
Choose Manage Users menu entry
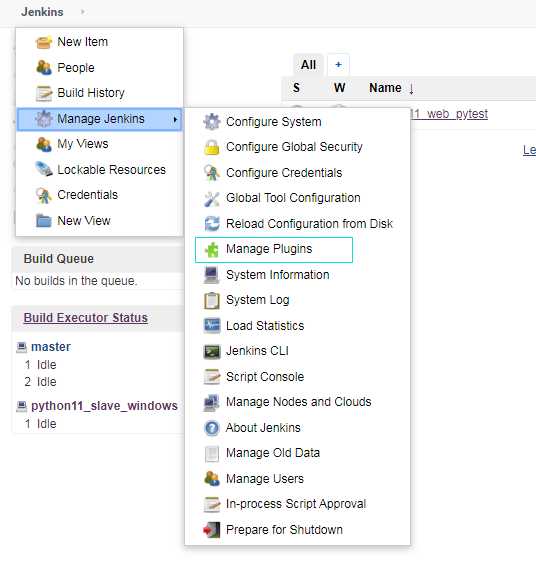pyautogui.click(x=297, y=479)
